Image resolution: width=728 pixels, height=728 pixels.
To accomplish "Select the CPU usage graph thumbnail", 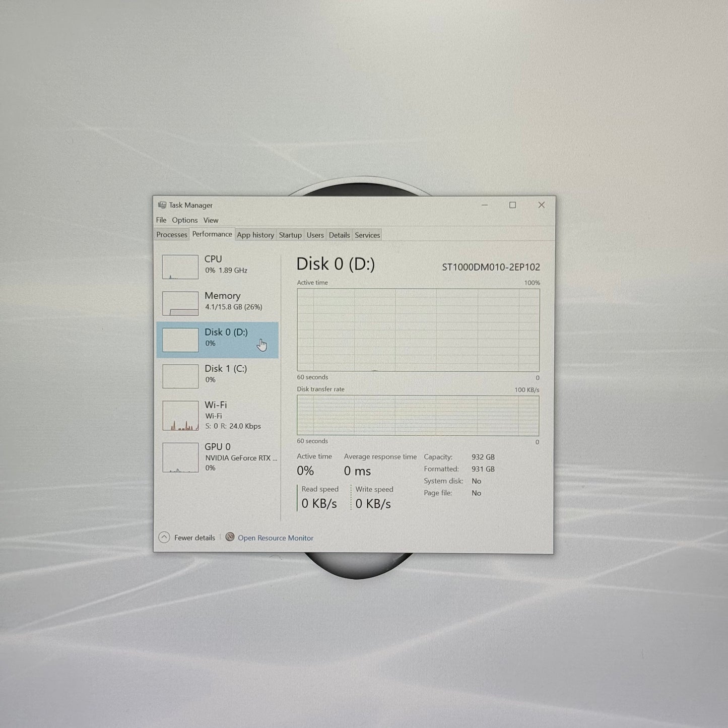I will tap(180, 267).
